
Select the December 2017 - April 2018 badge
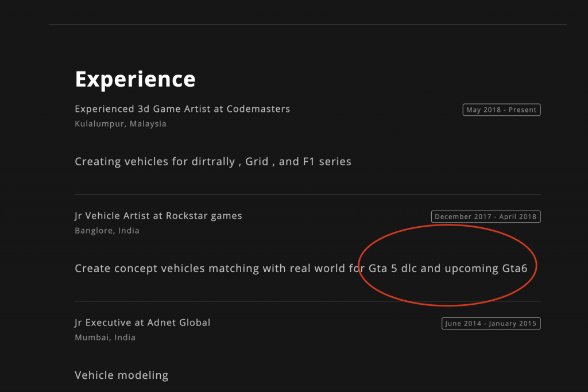click(x=485, y=216)
